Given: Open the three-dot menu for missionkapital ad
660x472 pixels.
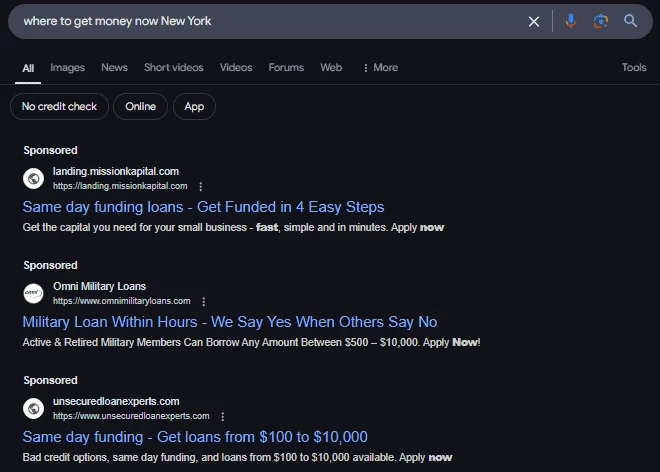Looking at the screenshot, I should (201, 187).
